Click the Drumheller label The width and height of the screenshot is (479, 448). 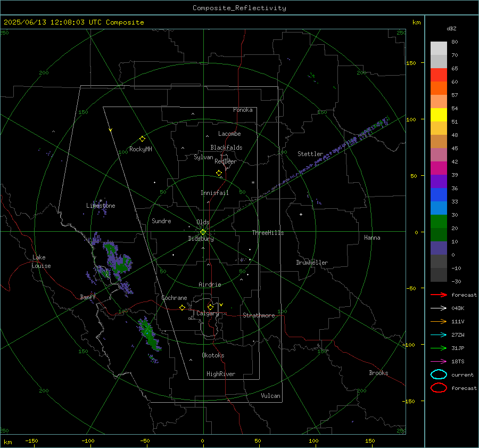[x=312, y=263]
